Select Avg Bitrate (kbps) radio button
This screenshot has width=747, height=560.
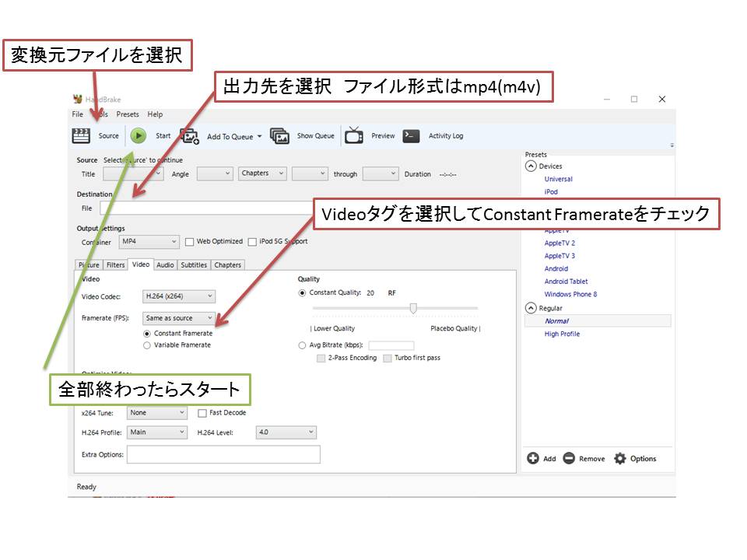[302, 345]
